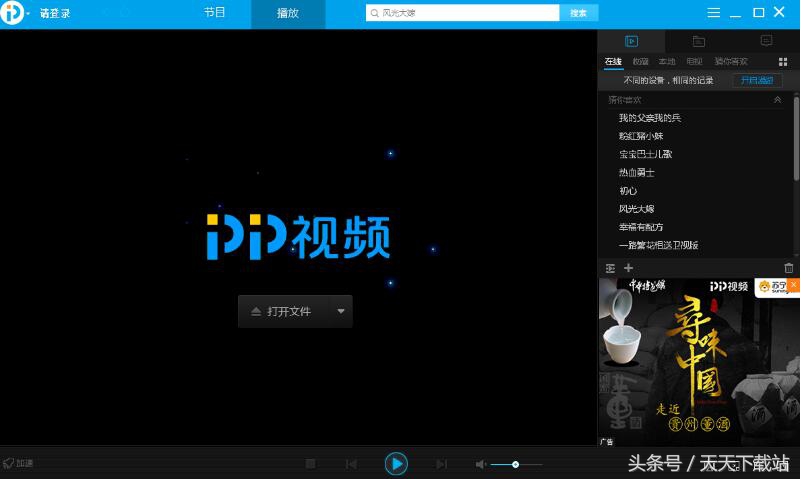Switch to the 在线 sub-tab

coord(613,62)
